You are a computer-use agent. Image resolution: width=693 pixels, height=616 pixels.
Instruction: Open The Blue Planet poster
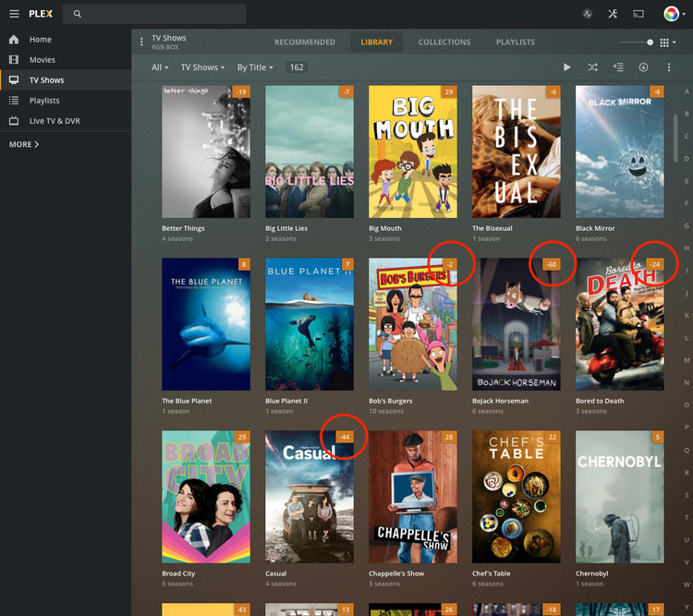(206, 324)
